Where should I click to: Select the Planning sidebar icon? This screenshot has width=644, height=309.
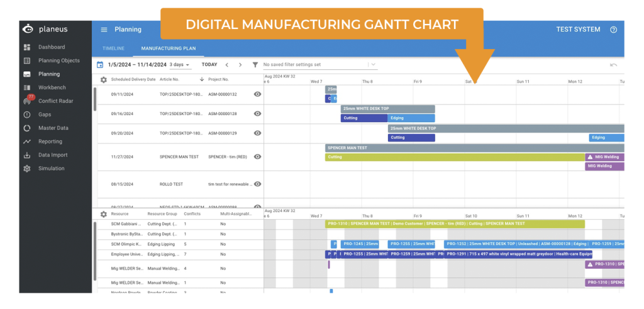pos(27,74)
